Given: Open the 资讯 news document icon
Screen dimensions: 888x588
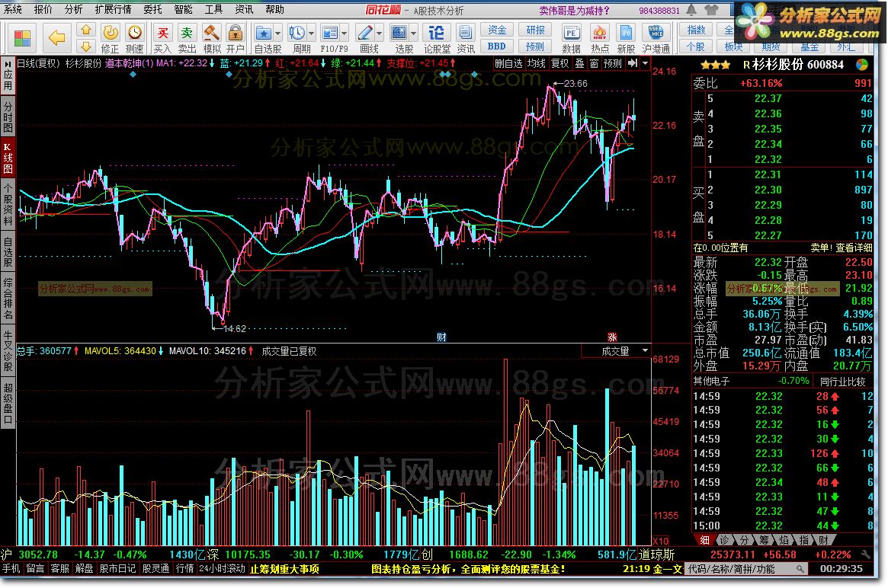Looking at the screenshot, I should (466, 33).
